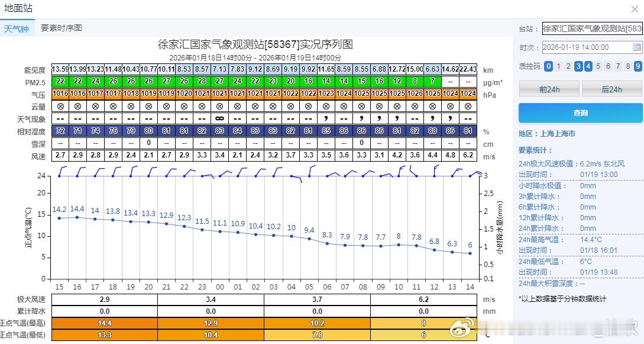Toggle quality control code 8
Image resolution: width=644 pixels, height=344 pixels.
(628, 66)
